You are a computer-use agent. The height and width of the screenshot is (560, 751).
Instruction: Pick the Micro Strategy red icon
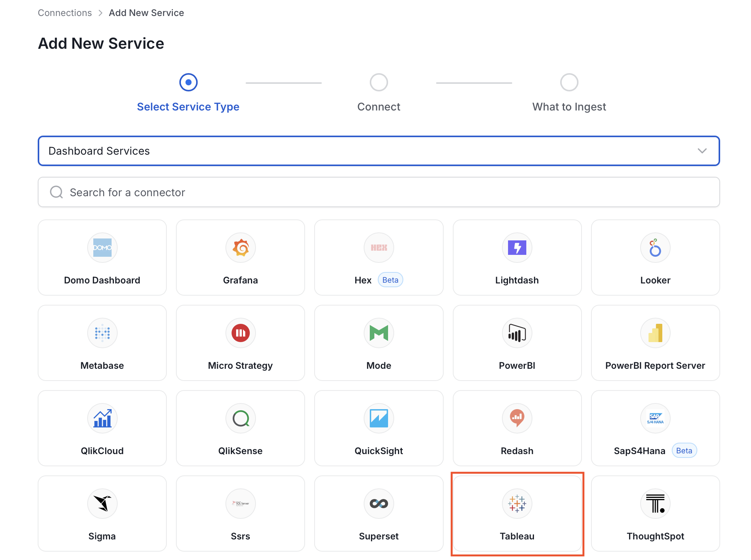click(241, 333)
